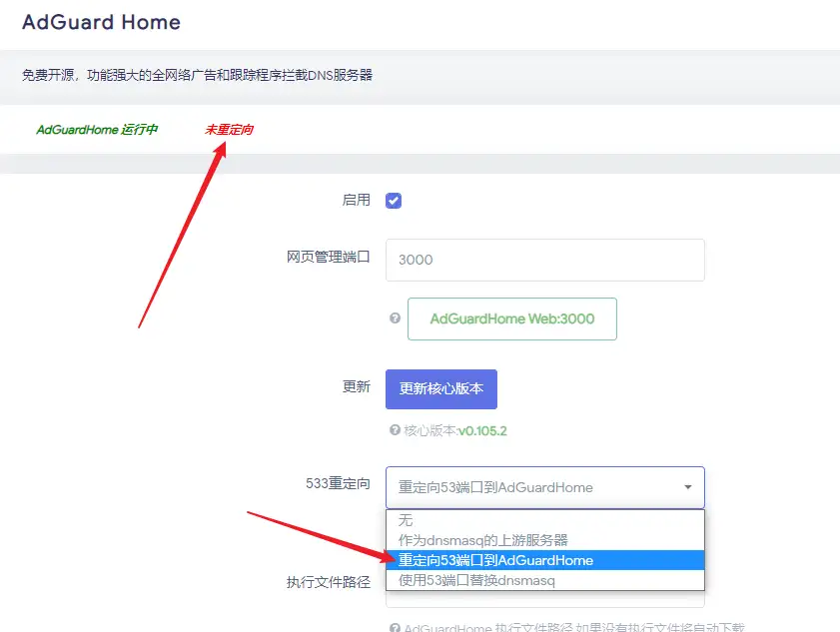Image resolution: width=840 pixels, height=632 pixels.
Task: Click the AdGuard Home page title
Action: pos(101,22)
